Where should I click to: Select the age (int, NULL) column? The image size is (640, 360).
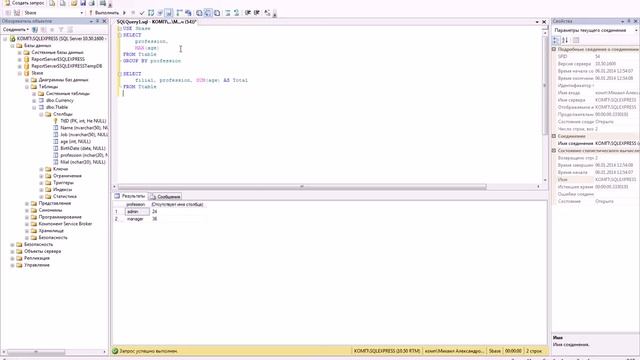tap(76, 142)
